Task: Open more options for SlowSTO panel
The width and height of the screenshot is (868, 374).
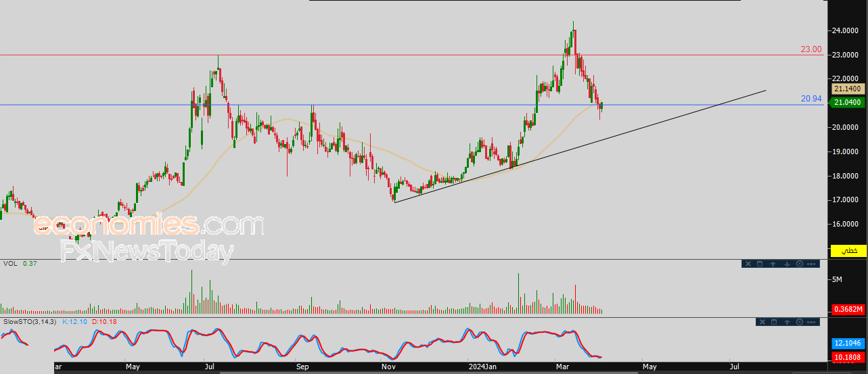Action: (811, 322)
